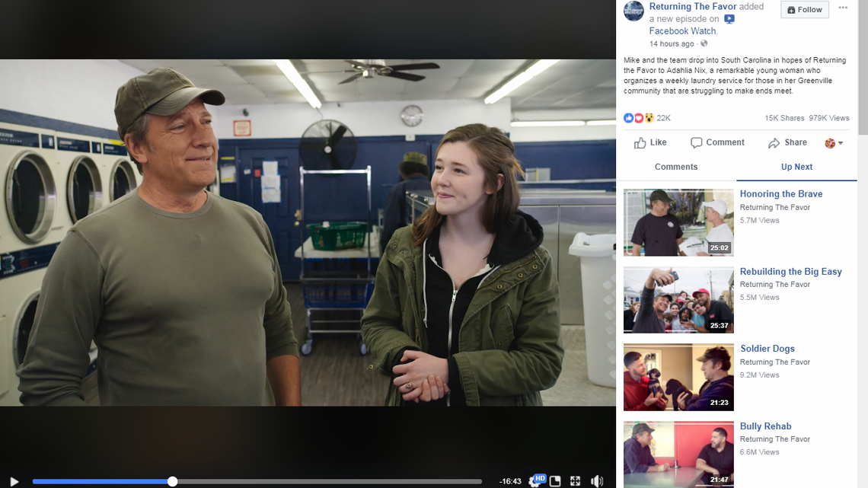868x488 pixels.
Task: Open the Comment speech bubble icon
Action: pyautogui.click(x=696, y=142)
